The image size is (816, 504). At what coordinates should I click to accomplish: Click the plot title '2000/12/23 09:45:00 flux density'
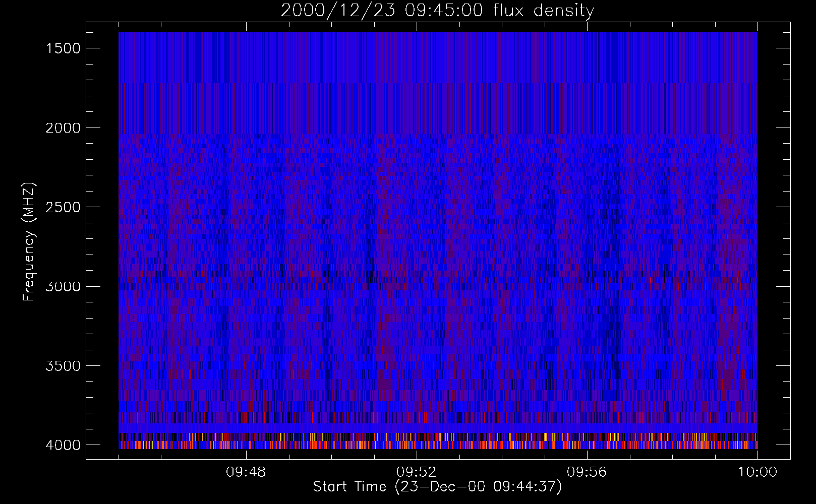[x=437, y=11]
